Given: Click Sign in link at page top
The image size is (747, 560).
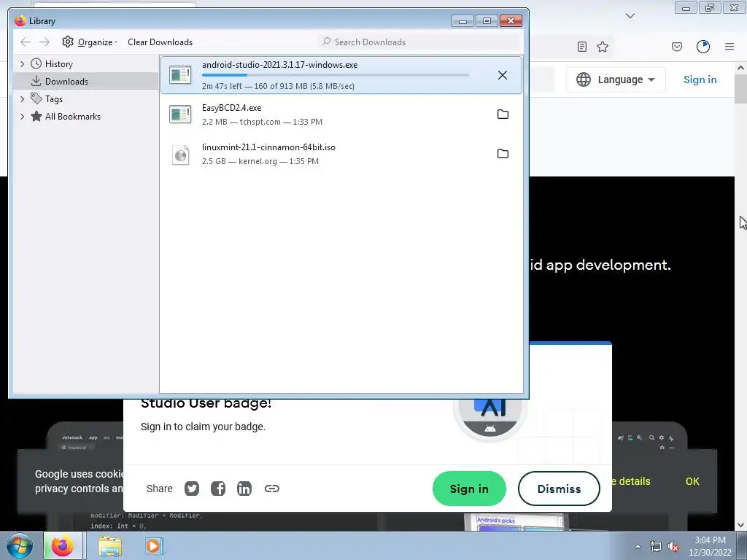Looking at the screenshot, I should tap(700, 79).
